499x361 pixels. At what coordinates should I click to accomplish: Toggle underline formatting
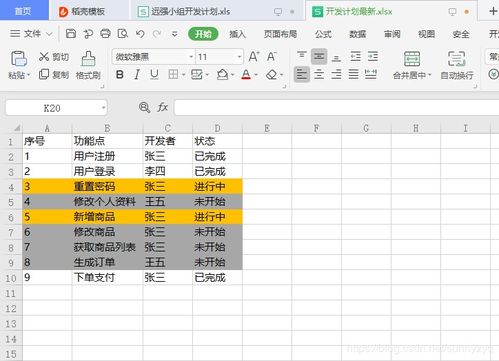154,74
